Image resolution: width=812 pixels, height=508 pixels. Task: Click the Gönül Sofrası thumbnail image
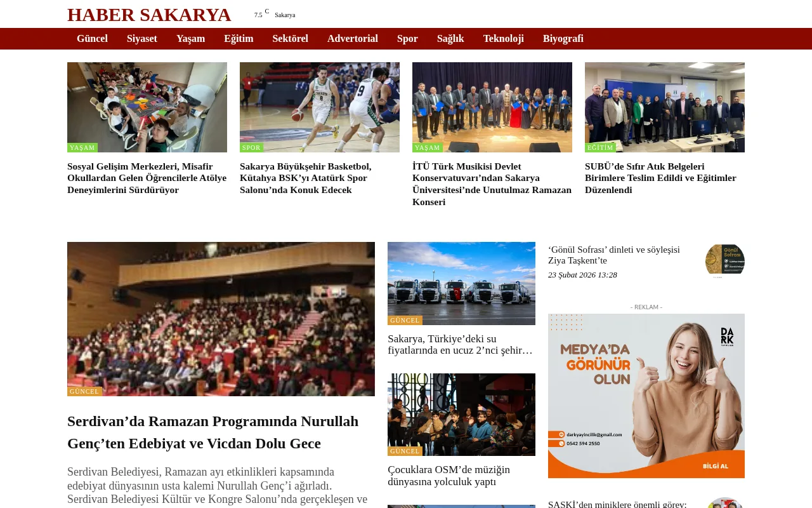pos(724,260)
